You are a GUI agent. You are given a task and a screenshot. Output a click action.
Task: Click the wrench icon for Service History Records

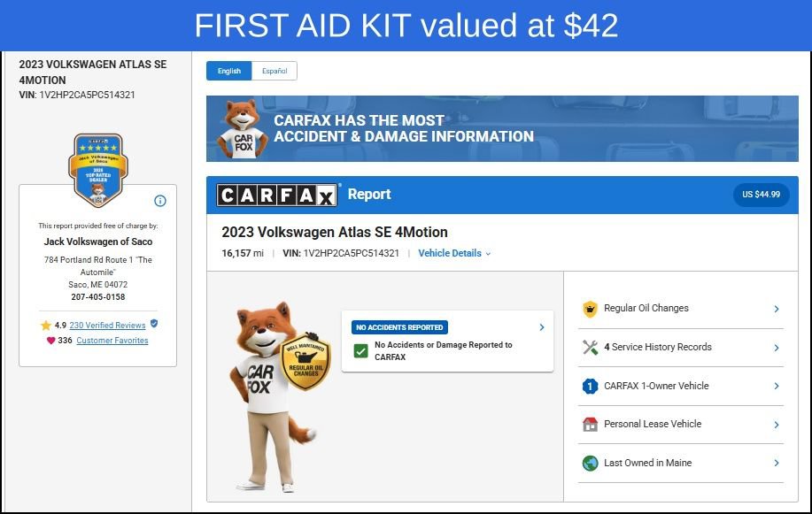pyautogui.click(x=590, y=347)
